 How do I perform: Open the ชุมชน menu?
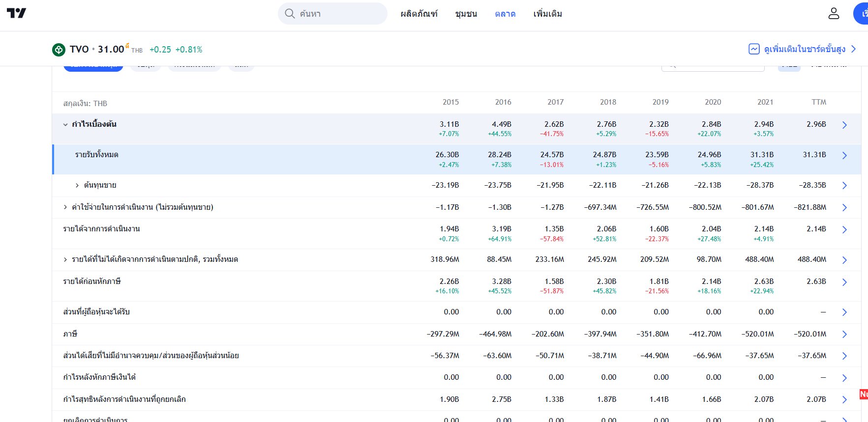point(466,14)
